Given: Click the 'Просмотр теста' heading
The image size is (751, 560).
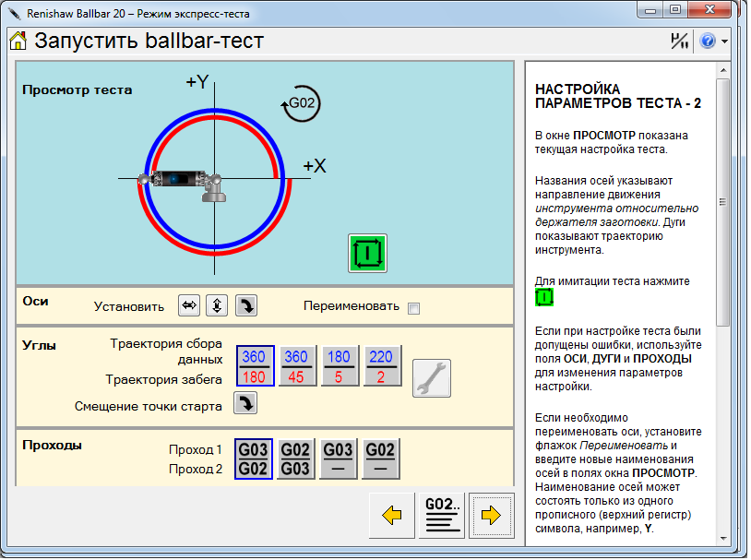Looking at the screenshot, I should point(77,90).
